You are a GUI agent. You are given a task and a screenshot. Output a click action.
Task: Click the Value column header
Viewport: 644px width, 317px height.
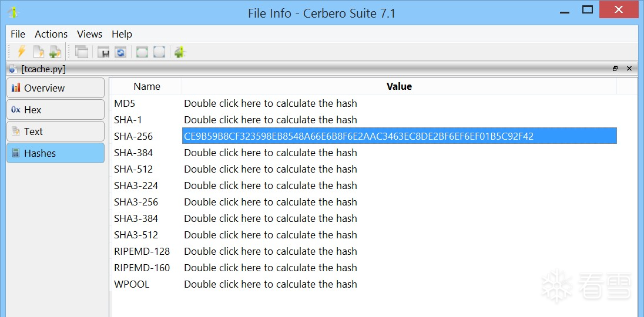tap(399, 86)
